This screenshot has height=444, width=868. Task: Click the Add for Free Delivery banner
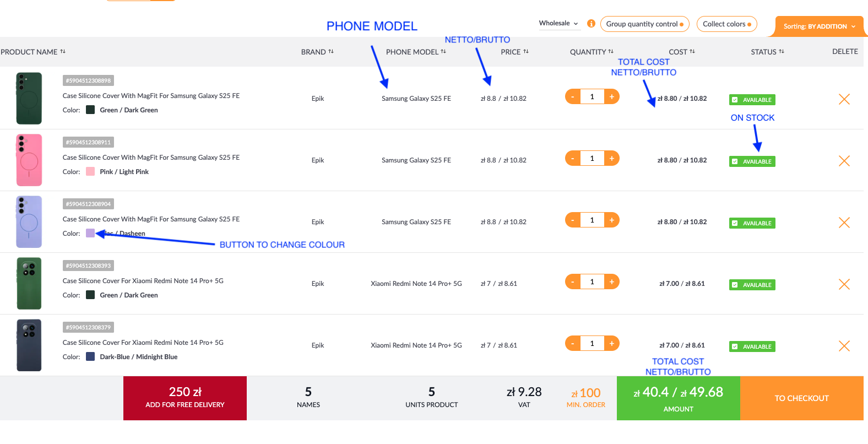(185, 398)
